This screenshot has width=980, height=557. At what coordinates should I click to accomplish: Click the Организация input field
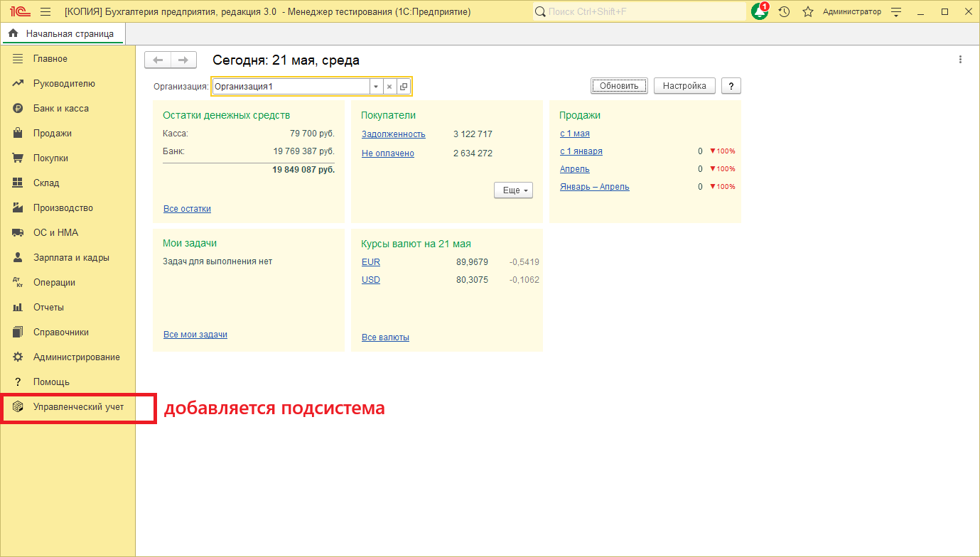click(x=291, y=87)
